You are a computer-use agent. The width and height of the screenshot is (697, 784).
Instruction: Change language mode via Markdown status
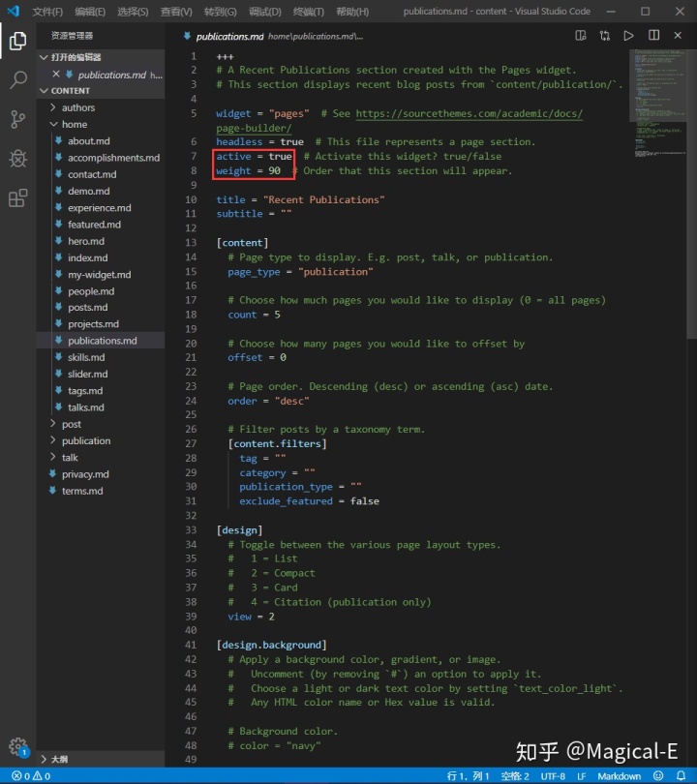(619, 776)
